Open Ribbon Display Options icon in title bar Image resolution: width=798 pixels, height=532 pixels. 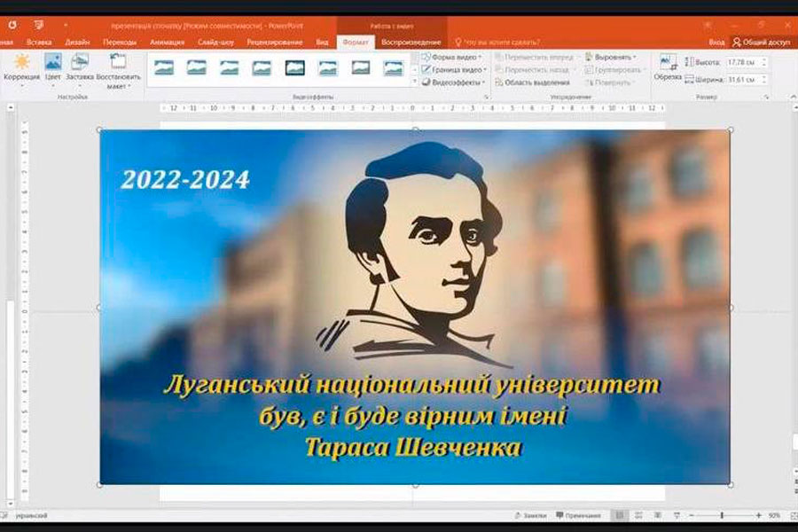click(x=708, y=25)
